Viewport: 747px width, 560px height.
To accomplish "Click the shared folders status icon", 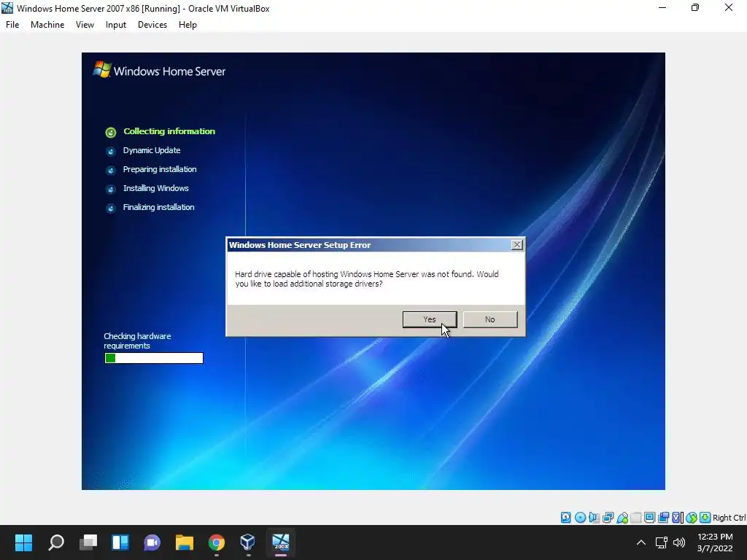I will [635, 518].
